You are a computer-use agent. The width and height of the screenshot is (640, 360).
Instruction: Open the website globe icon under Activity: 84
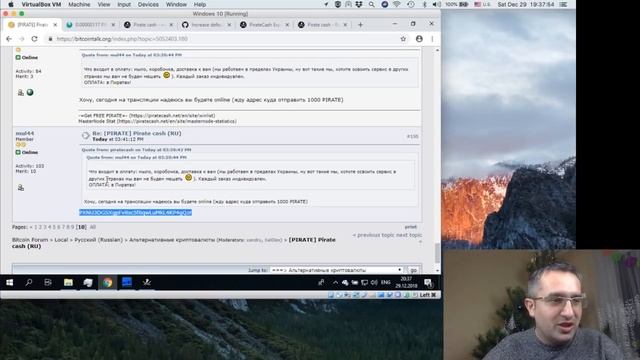tap(30, 92)
